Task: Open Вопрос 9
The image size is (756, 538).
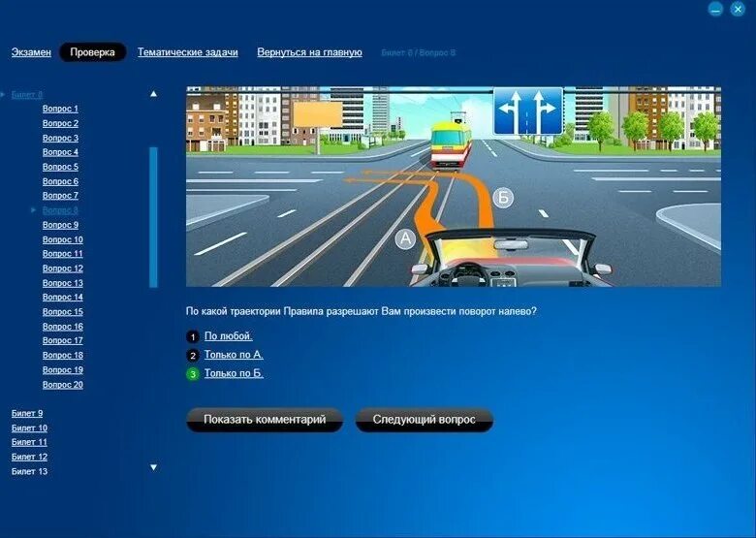Action: point(60,225)
